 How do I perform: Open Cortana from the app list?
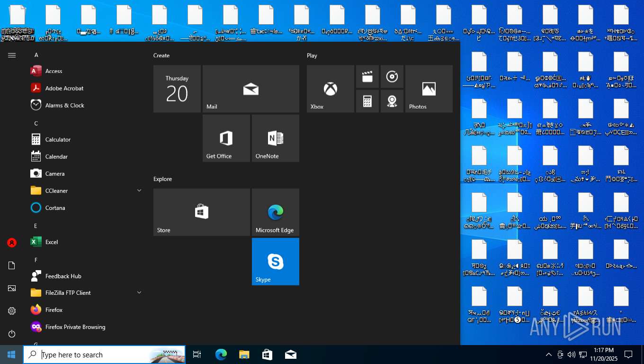[x=86, y=208]
